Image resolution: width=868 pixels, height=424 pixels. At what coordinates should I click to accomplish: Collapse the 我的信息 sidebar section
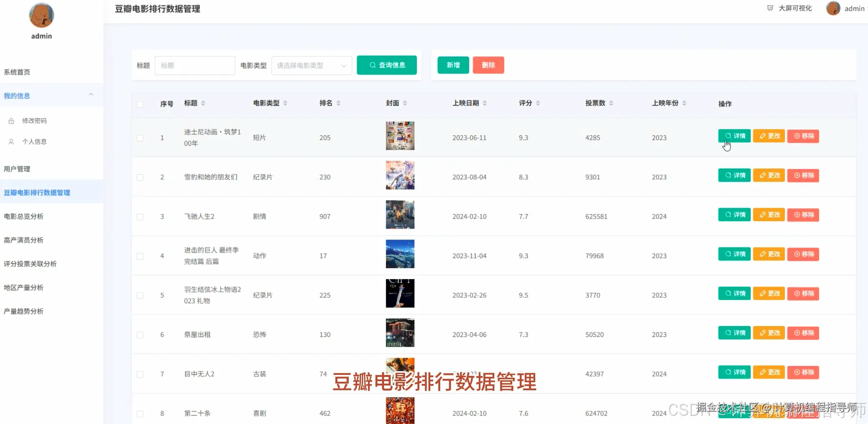click(91, 95)
